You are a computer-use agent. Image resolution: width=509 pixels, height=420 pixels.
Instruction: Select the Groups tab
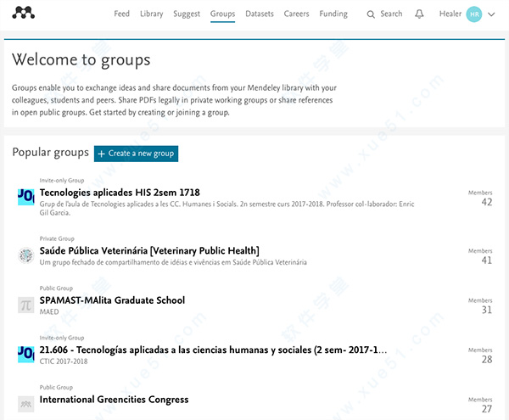[222, 14]
